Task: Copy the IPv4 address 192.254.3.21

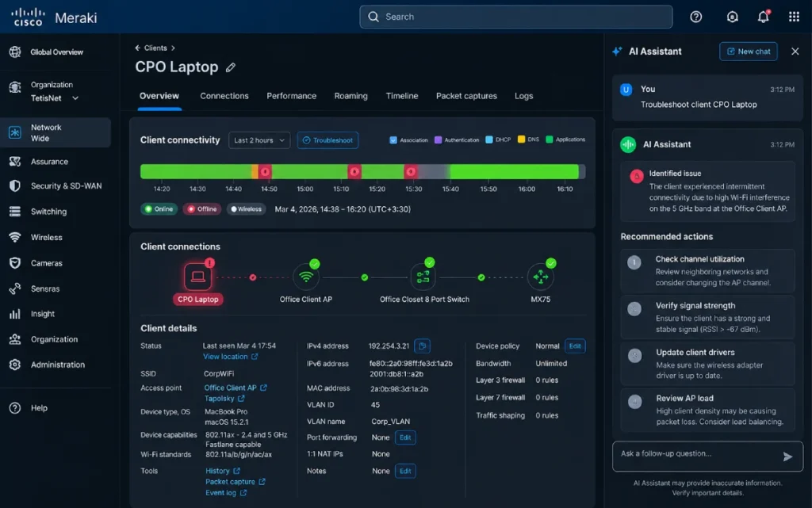Action: [x=422, y=346]
